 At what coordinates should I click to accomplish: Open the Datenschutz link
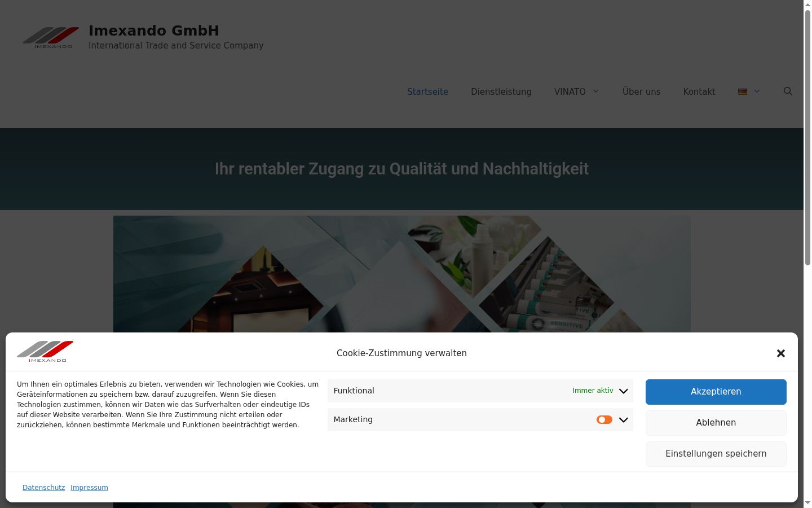coord(43,488)
